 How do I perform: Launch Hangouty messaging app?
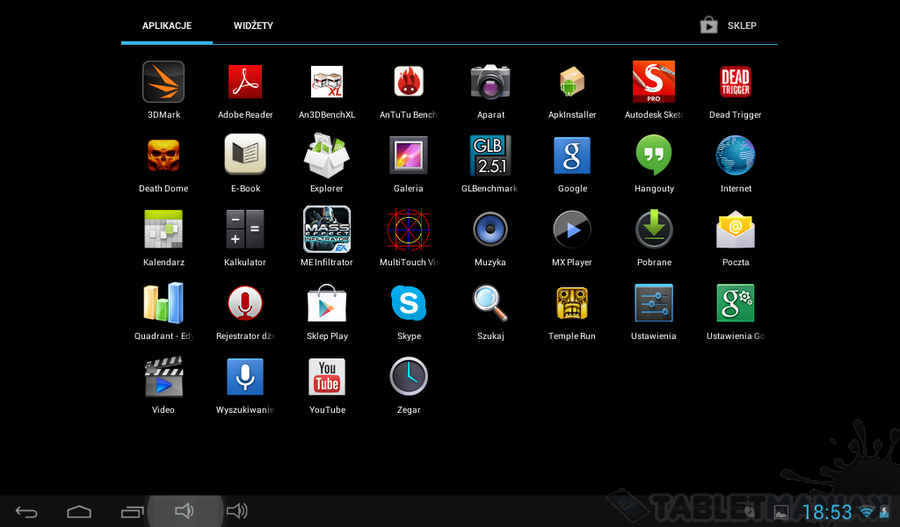coord(654,155)
